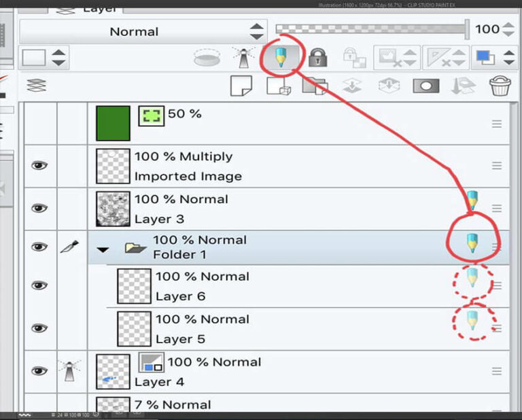Click the draft pencil icon on Folder 1
Viewport: 522px width, 420px height.
click(x=472, y=243)
